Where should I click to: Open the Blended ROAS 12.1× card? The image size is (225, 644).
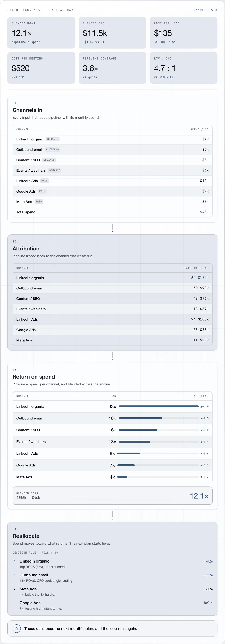(x=41, y=33)
